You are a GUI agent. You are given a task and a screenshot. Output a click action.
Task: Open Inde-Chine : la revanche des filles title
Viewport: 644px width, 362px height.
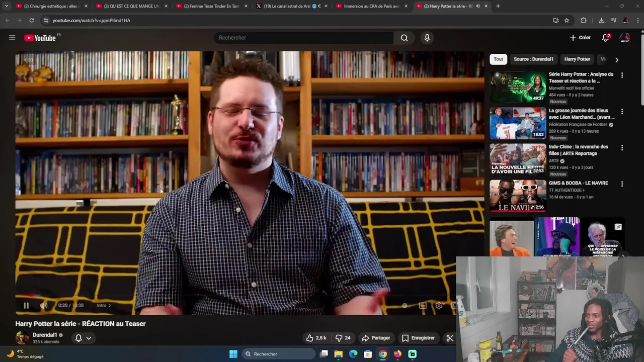coord(579,150)
